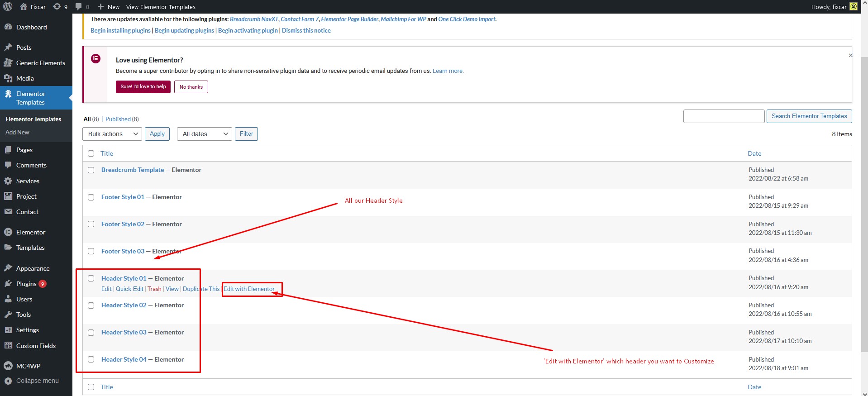Viewport: 868px width, 396px height.
Task: Tick the select-all checkbox in table footer
Action: [91, 387]
